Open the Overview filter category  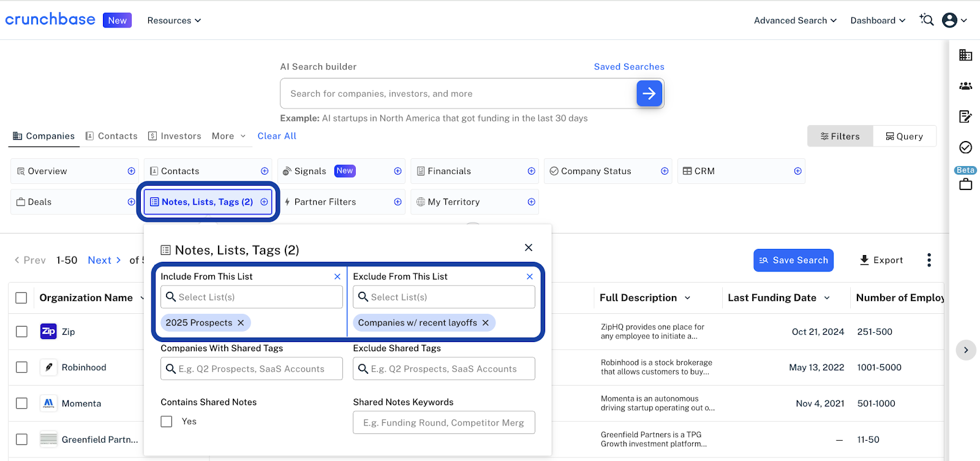pos(75,171)
